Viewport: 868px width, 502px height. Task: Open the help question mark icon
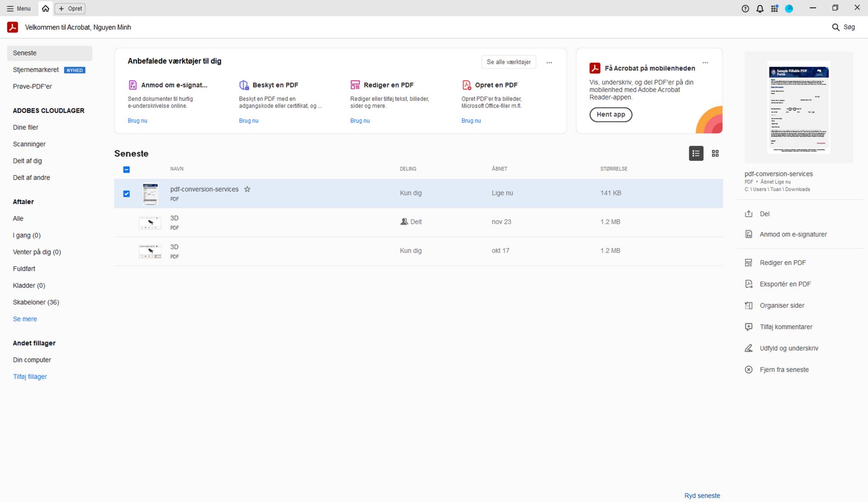coord(745,9)
